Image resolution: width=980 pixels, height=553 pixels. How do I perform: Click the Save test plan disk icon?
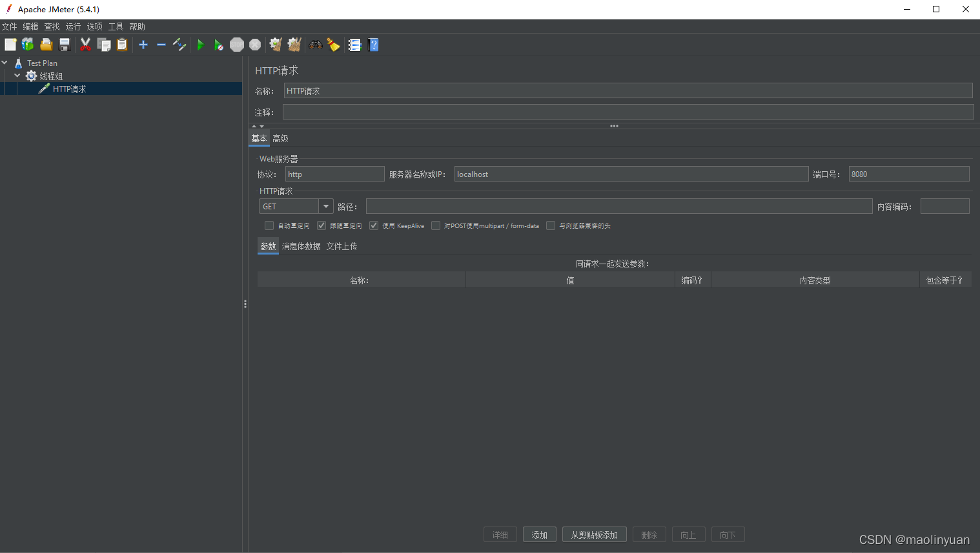pos(65,45)
